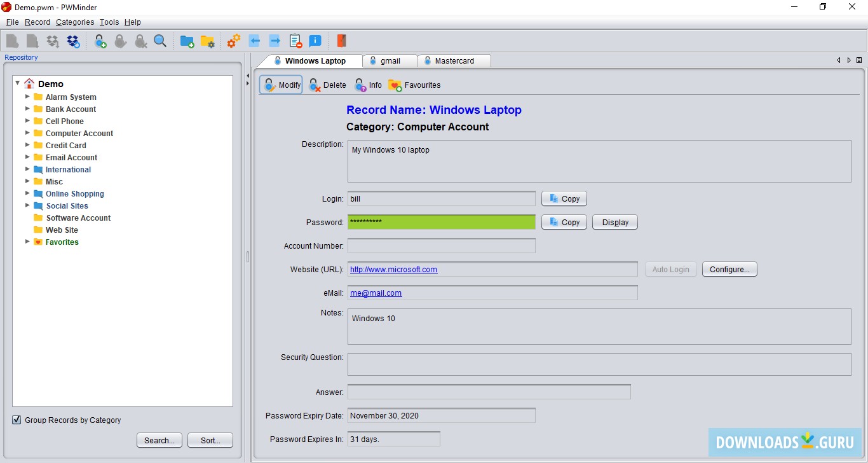The height and width of the screenshot is (463, 868).
Task: Open the Tools menu
Action: 109,22
